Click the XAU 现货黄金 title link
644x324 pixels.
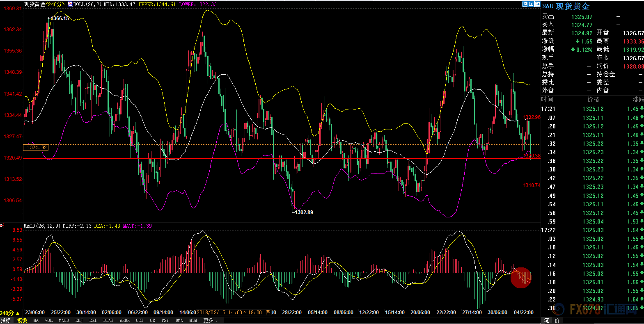[x=566, y=6]
